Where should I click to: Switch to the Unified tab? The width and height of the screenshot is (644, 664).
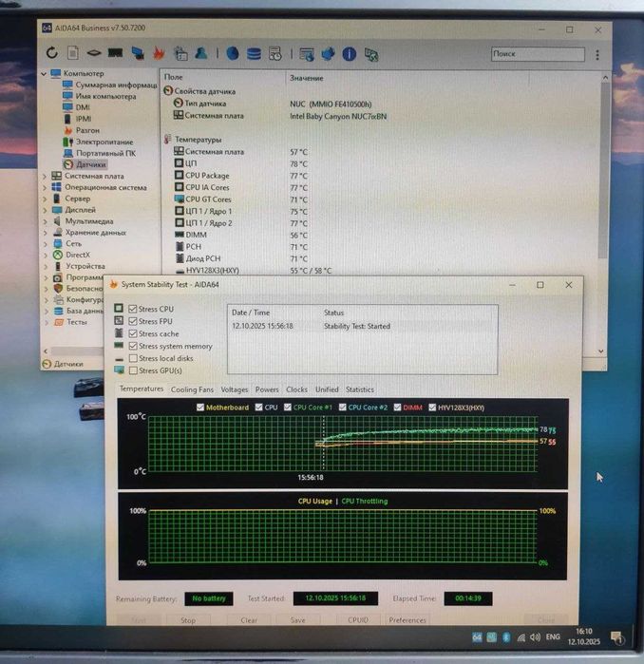(327, 389)
